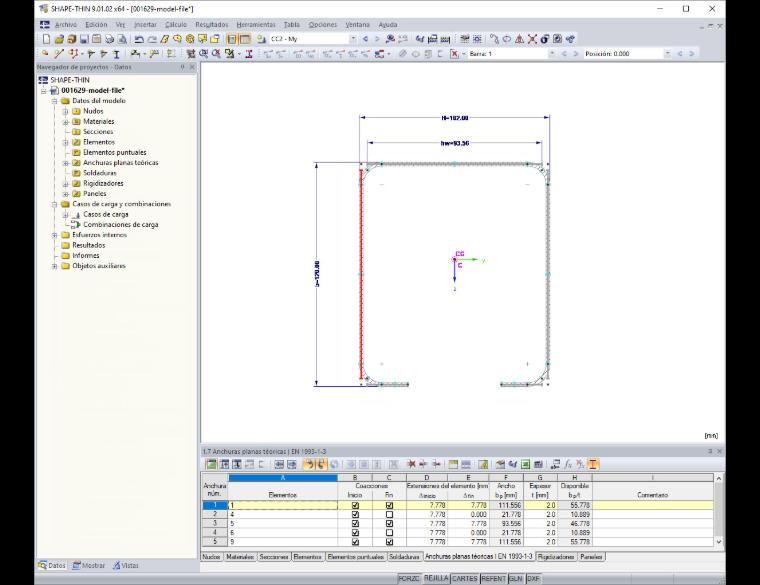Undo the last action

(x=139, y=39)
